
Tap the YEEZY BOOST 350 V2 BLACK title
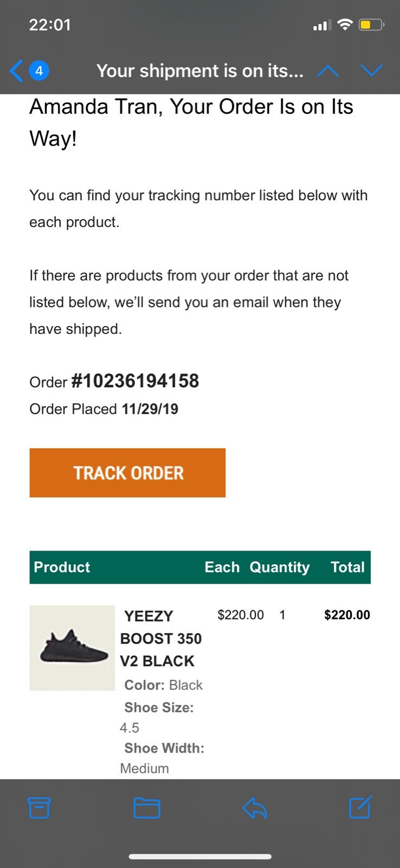point(161,639)
